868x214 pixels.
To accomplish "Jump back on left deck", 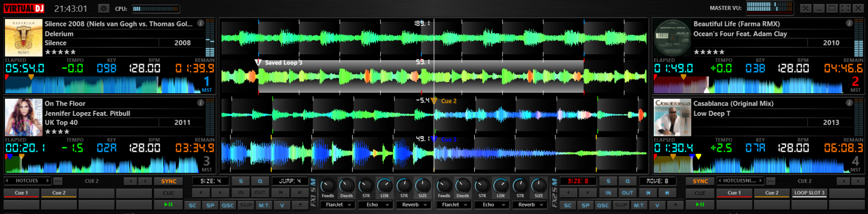I will coord(280,192).
